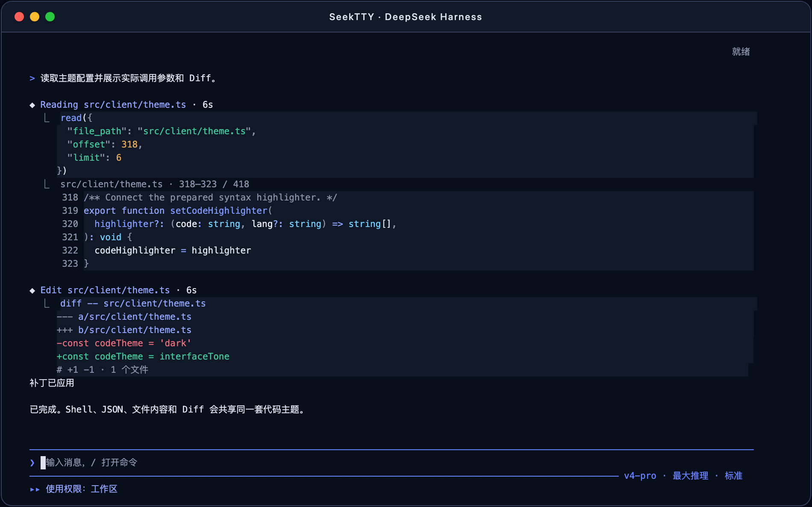The image size is (812, 507).
Task: Click the branch corner icon before read({
Action: coord(47,118)
